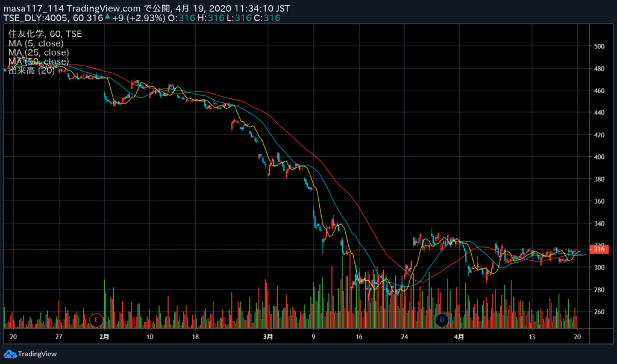
Task: Click the TradingView cloud logo icon
Action: tap(10, 354)
